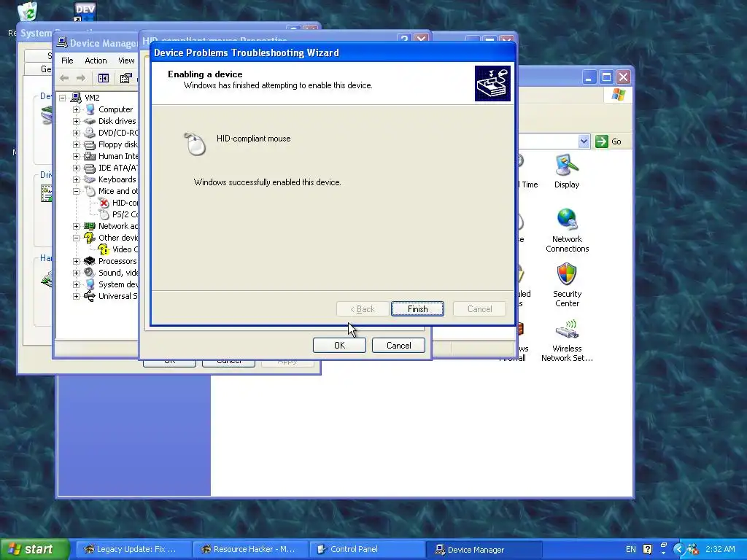Click the Forward arrow in Device Manager toolbar
The image size is (747, 560).
coord(81,78)
